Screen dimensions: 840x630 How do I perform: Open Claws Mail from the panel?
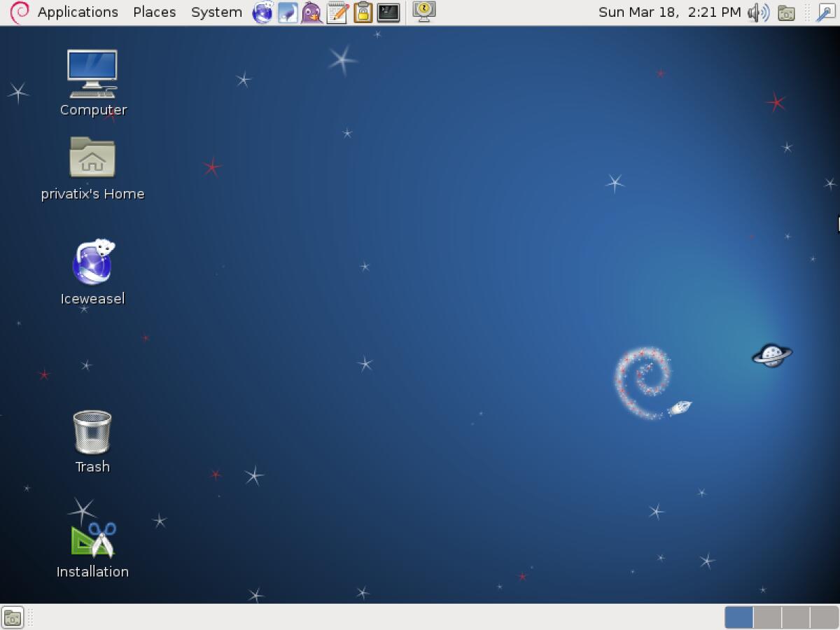click(x=287, y=12)
